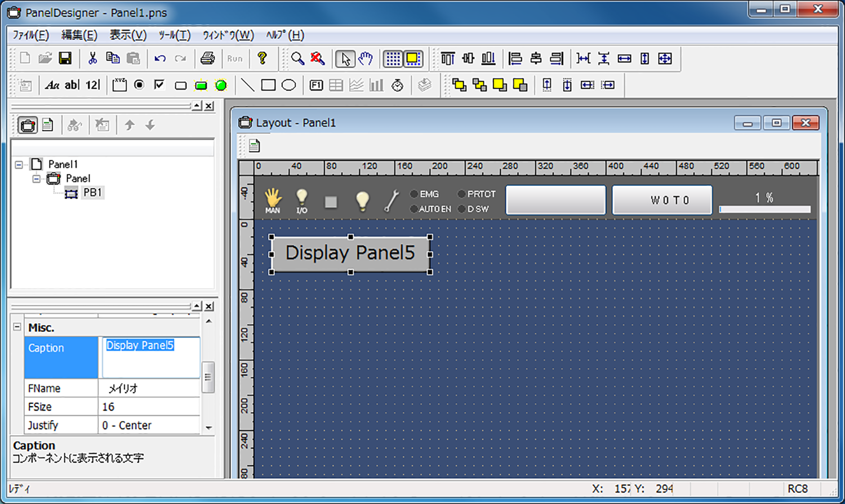Collapse the Misc. property section

[x=17, y=327]
